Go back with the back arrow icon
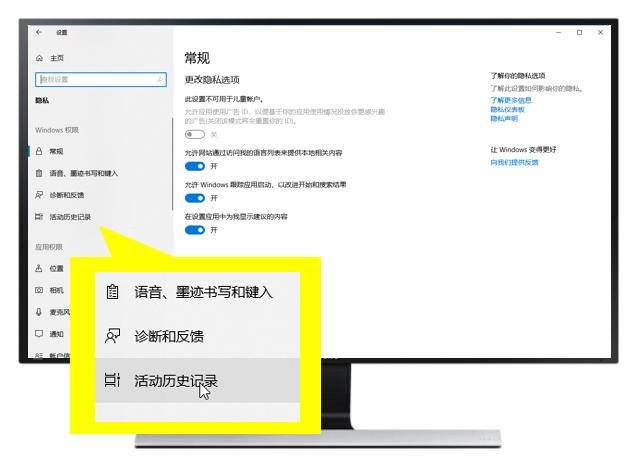 39,32
